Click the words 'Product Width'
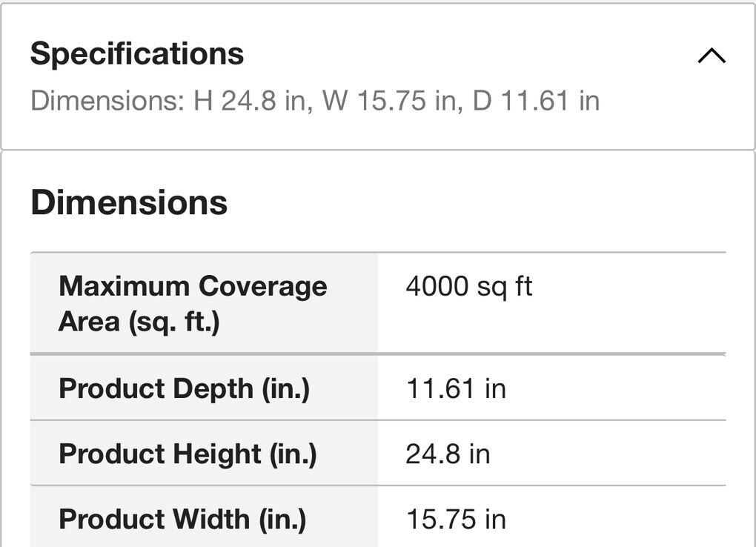 154,519
